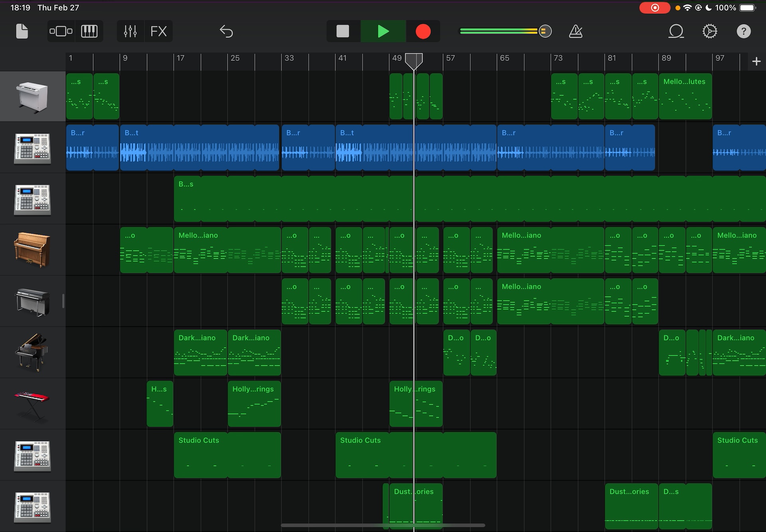Open My Songs browser document icon
The width and height of the screenshot is (766, 532).
point(22,31)
